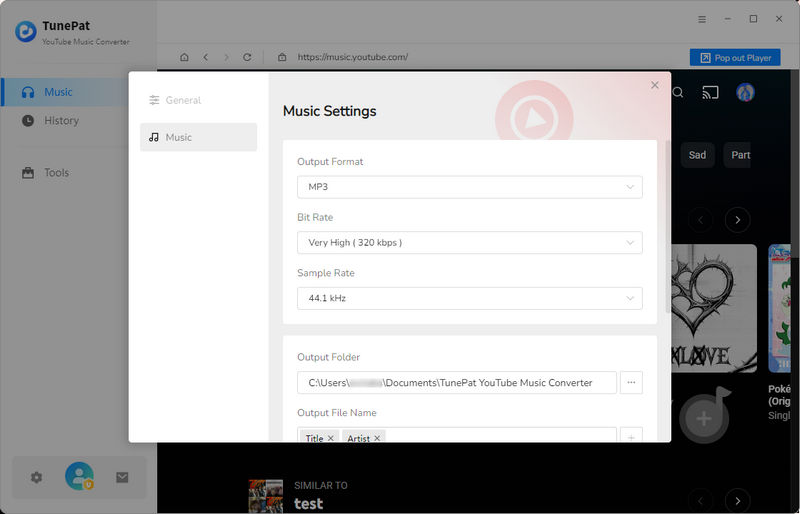Expand the Output Format MP3 dropdown
The image size is (800, 514).
[x=469, y=187]
